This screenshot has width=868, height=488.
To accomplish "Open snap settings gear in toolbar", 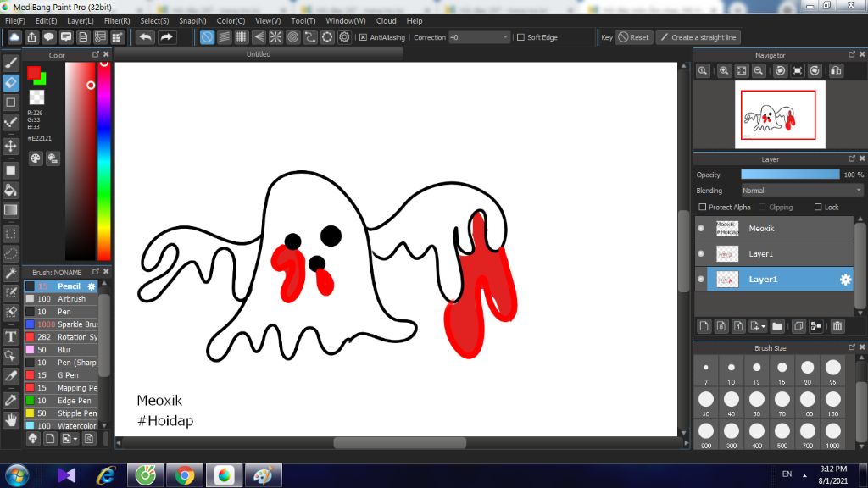I will 344,37.
